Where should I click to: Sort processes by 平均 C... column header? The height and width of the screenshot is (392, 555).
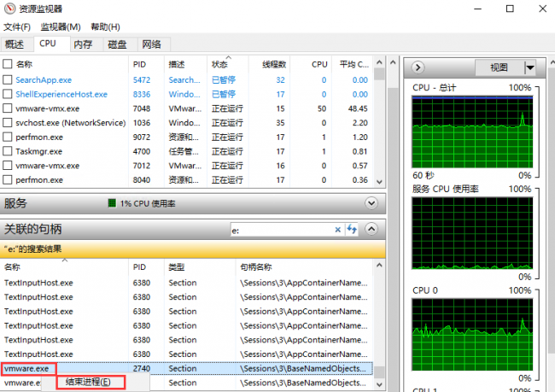tap(354, 64)
